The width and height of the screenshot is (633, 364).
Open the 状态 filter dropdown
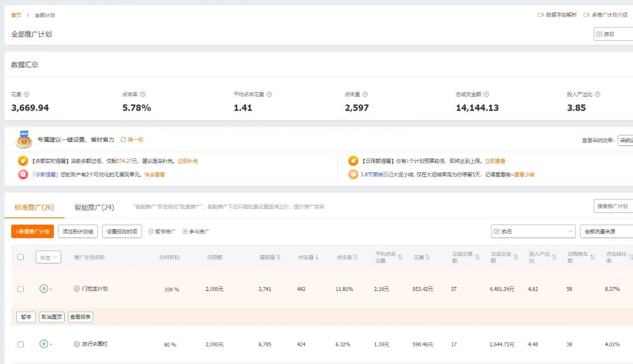48,257
